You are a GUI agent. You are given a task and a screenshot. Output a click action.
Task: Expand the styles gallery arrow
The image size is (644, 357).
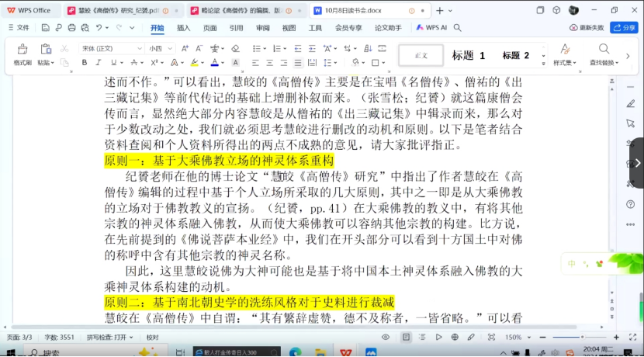coord(543,64)
